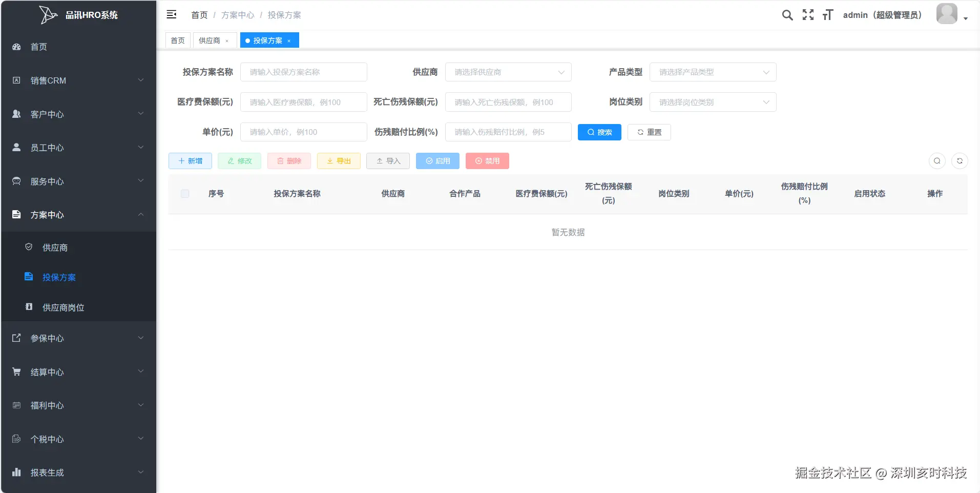
Task: Click the 重置 button
Action: pos(649,132)
